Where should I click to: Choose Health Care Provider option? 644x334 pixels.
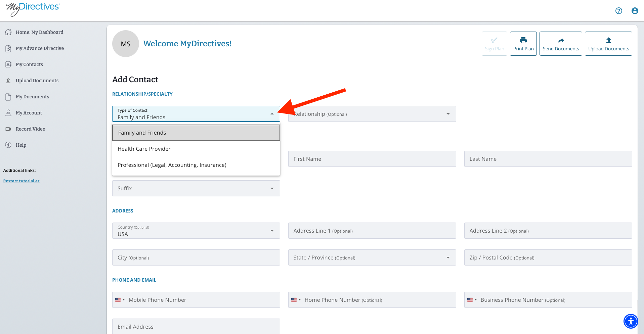click(x=196, y=149)
